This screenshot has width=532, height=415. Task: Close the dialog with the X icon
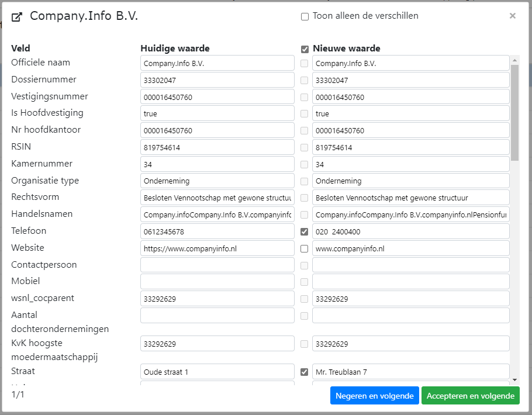(513, 16)
